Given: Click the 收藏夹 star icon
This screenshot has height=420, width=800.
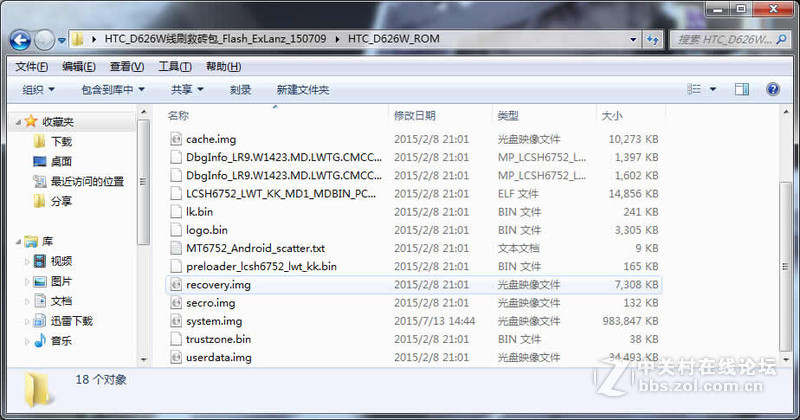Looking at the screenshot, I should pos(31,121).
